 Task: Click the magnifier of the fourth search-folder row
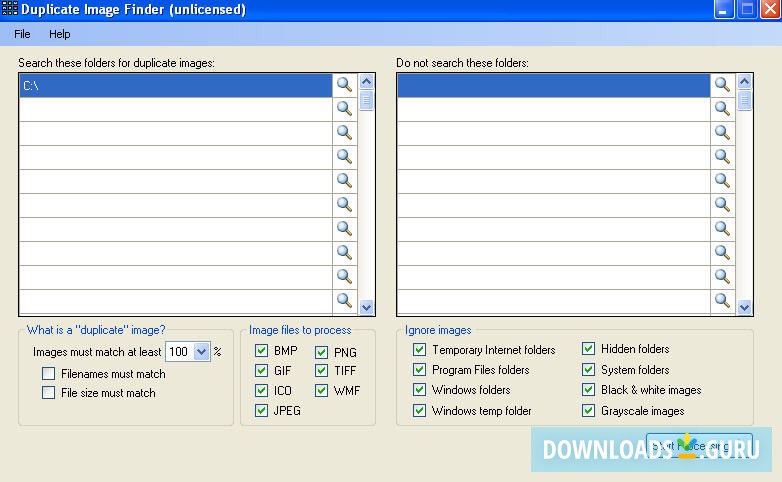(x=345, y=157)
